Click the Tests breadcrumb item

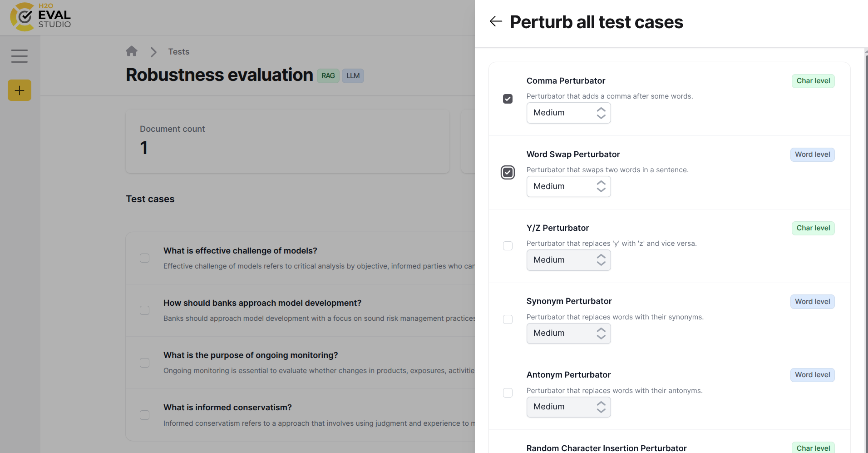pos(178,51)
